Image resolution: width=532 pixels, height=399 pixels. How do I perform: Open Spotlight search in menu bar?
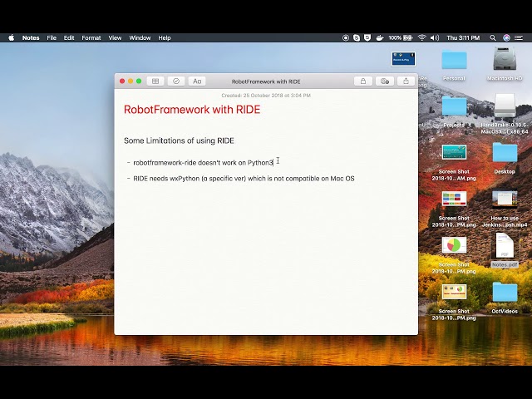[493, 37]
